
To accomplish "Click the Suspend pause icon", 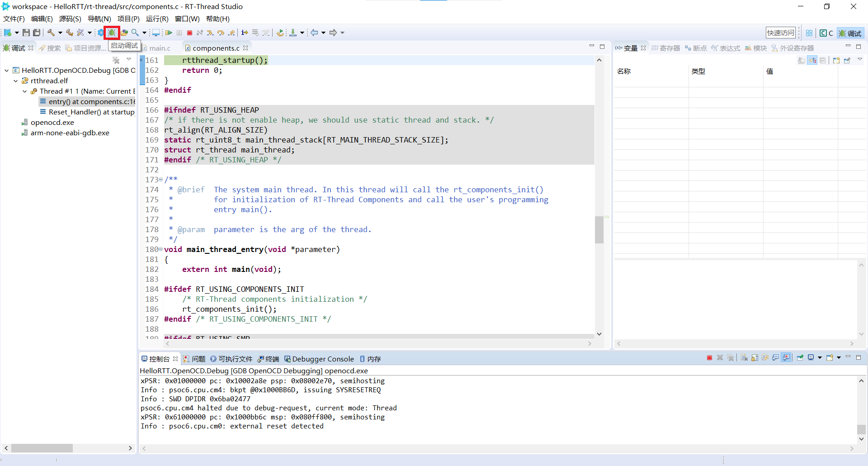I will pyautogui.click(x=179, y=33).
